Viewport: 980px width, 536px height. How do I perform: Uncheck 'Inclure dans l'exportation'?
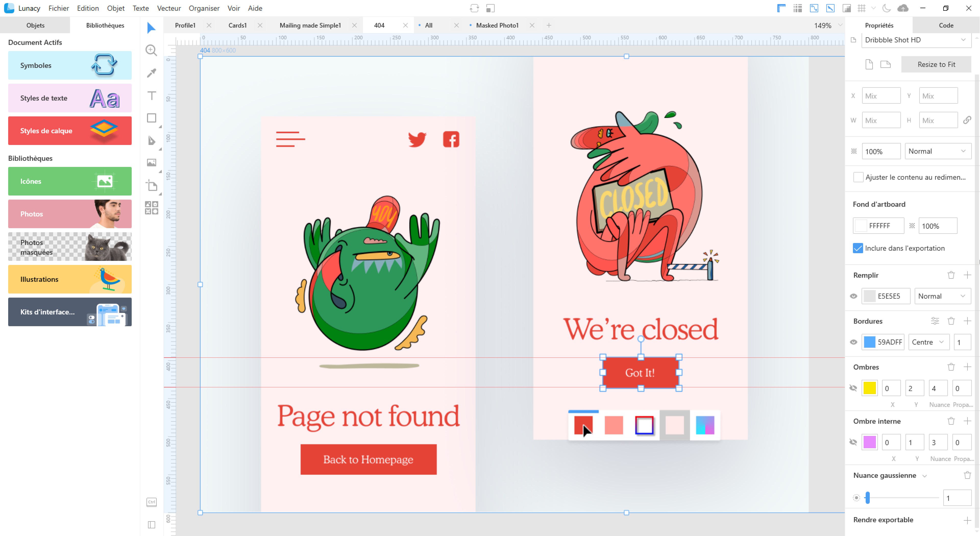[858, 248]
